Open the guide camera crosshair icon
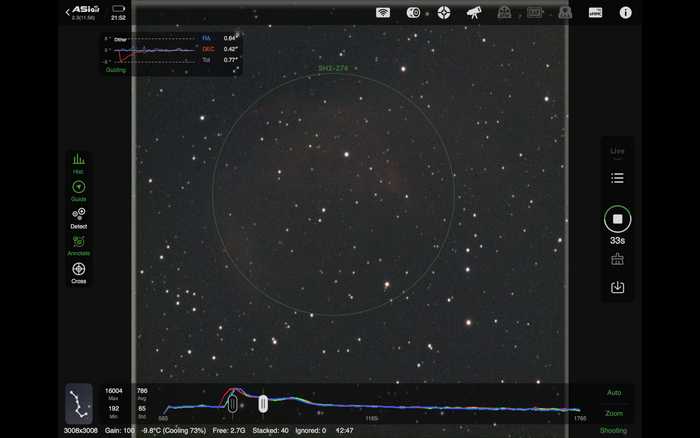 [x=443, y=13]
